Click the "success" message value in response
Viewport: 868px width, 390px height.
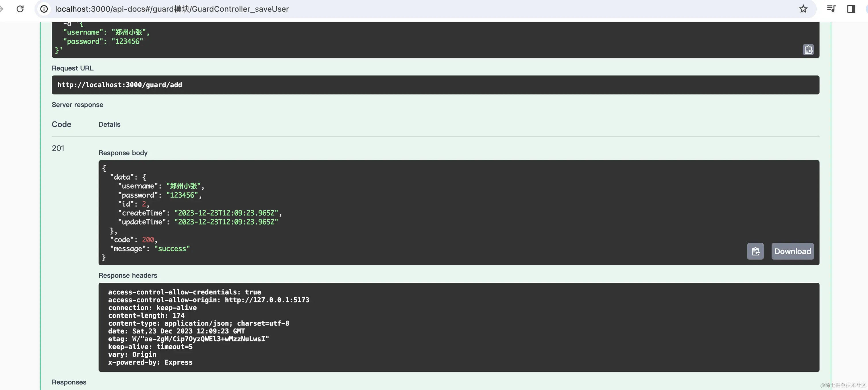pos(172,249)
